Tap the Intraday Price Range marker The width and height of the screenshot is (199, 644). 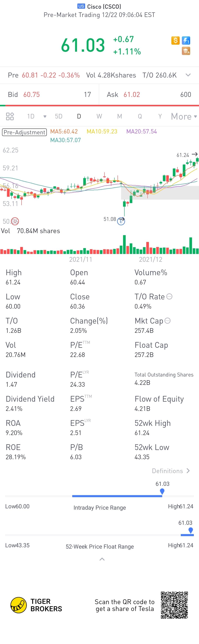(x=162, y=492)
